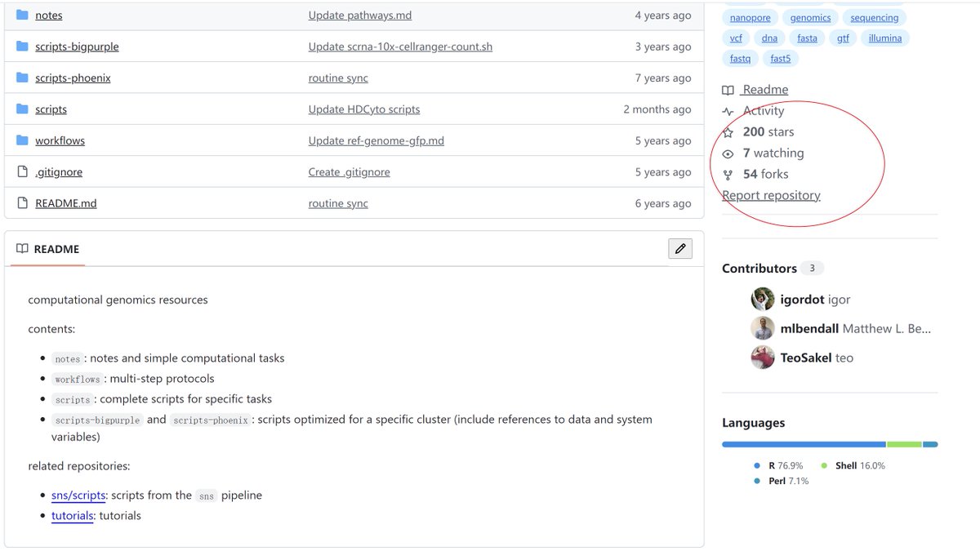Click the Perl 7.1% language entry

(x=782, y=482)
